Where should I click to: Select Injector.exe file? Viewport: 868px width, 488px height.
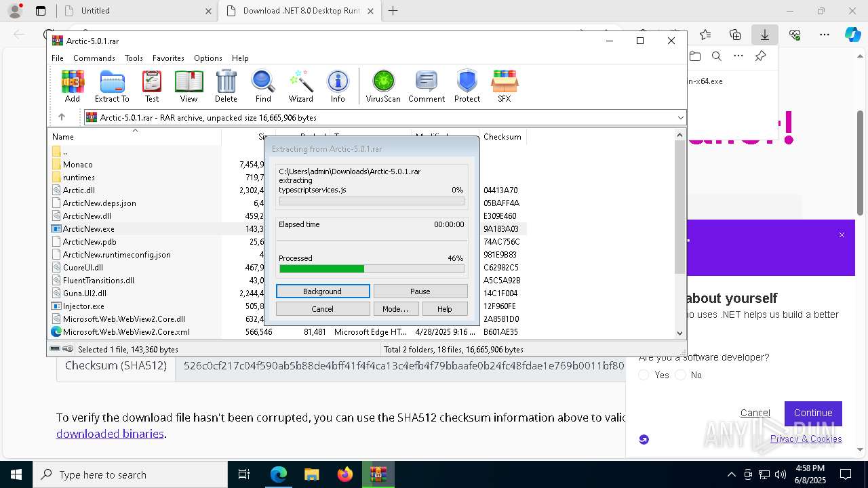tap(83, 306)
